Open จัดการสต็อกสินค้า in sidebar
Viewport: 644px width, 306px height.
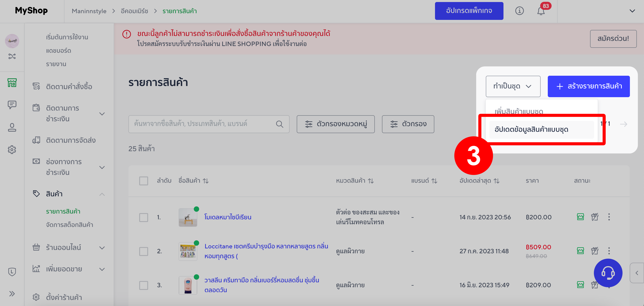pyautogui.click(x=70, y=225)
